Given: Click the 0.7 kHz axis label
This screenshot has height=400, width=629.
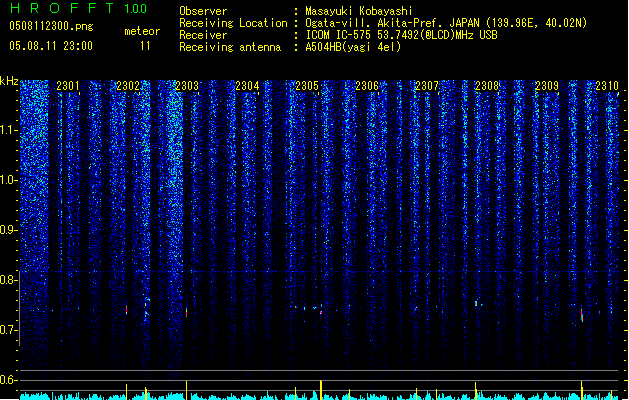Looking at the screenshot, I should (9, 330).
